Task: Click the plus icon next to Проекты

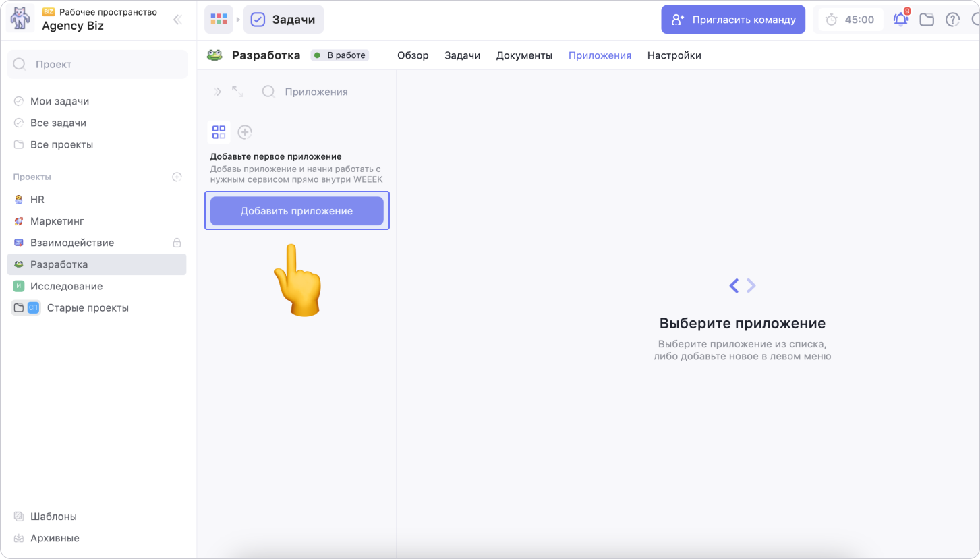Action: pos(177,177)
